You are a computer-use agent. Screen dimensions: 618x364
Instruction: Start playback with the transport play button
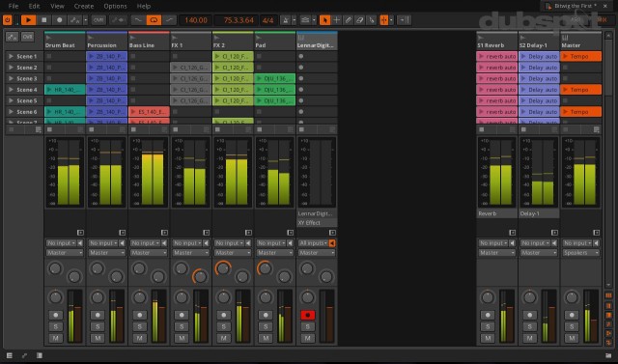(x=28, y=19)
